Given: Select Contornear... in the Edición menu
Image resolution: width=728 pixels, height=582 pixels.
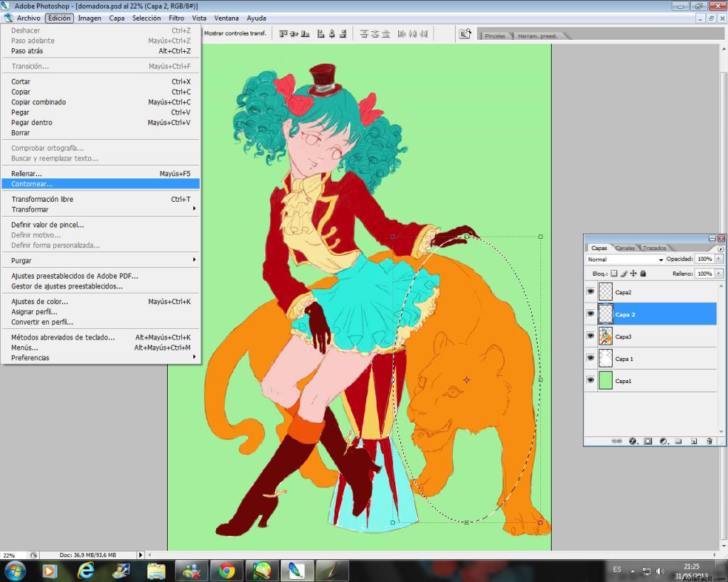Looking at the screenshot, I should 100,184.
